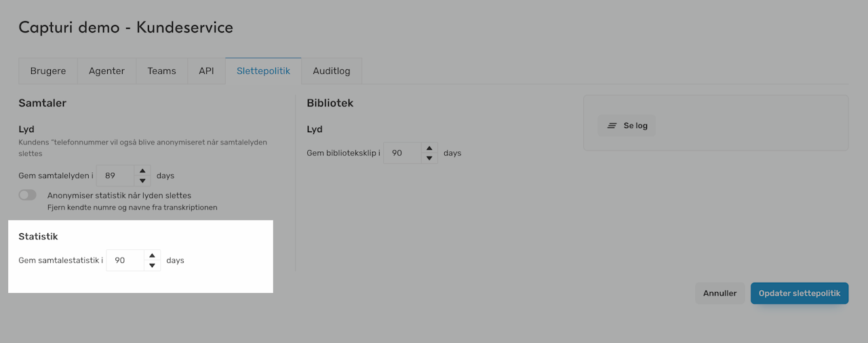The width and height of the screenshot is (868, 343).
Task: Click the biblioteksklip days input field
Action: tap(402, 153)
